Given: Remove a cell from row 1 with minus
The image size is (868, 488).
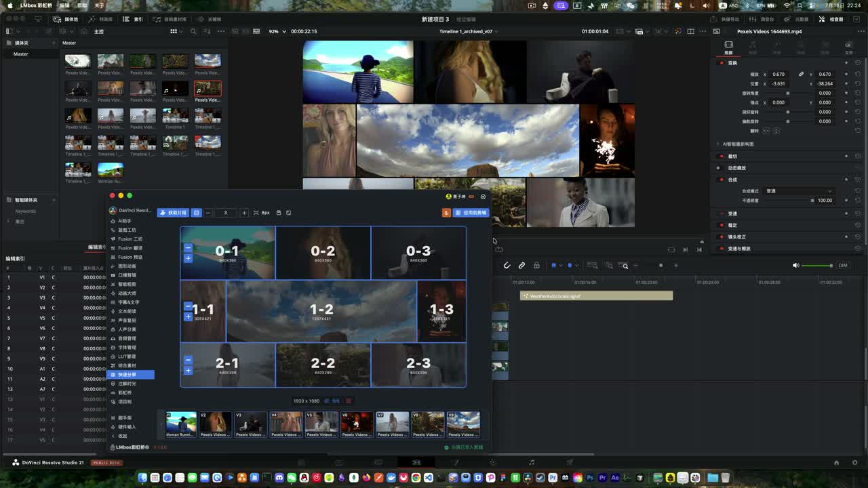Looking at the screenshot, I should 188,306.
